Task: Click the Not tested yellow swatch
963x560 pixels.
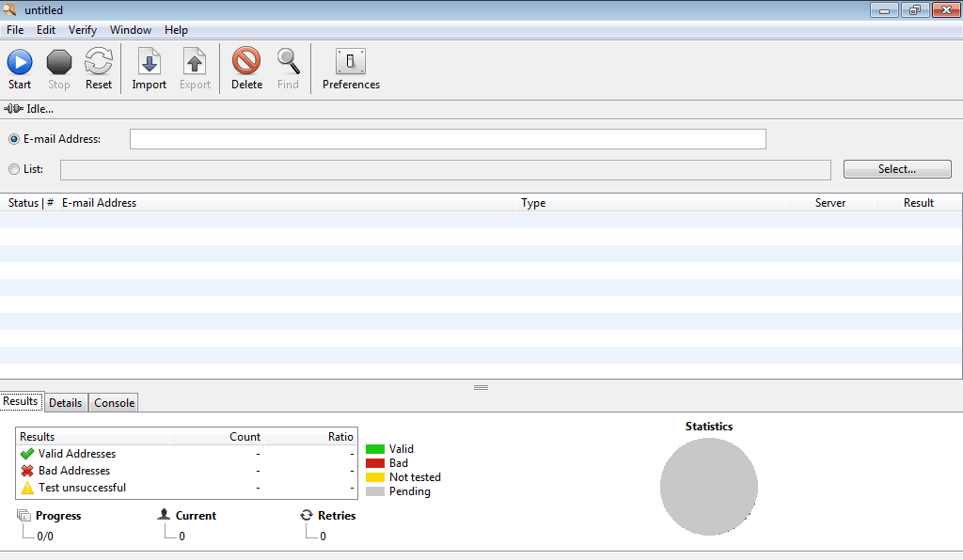Action: pyautogui.click(x=374, y=477)
